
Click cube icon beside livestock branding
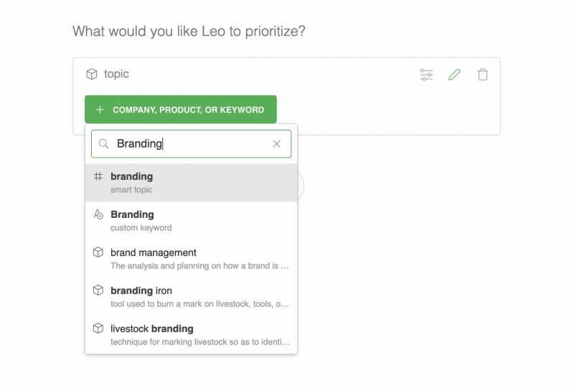(x=98, y=328)
